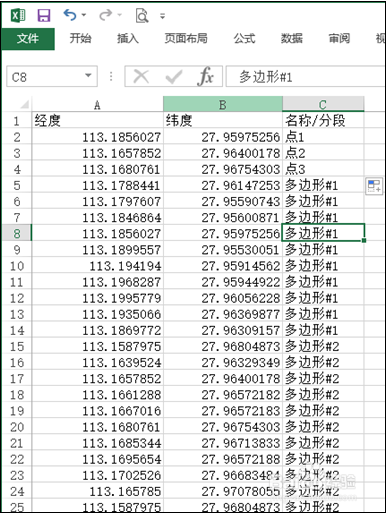Screen dimensions: 386x515
Task: Open the undo history dropdown arrow
Action: [84, 15]
